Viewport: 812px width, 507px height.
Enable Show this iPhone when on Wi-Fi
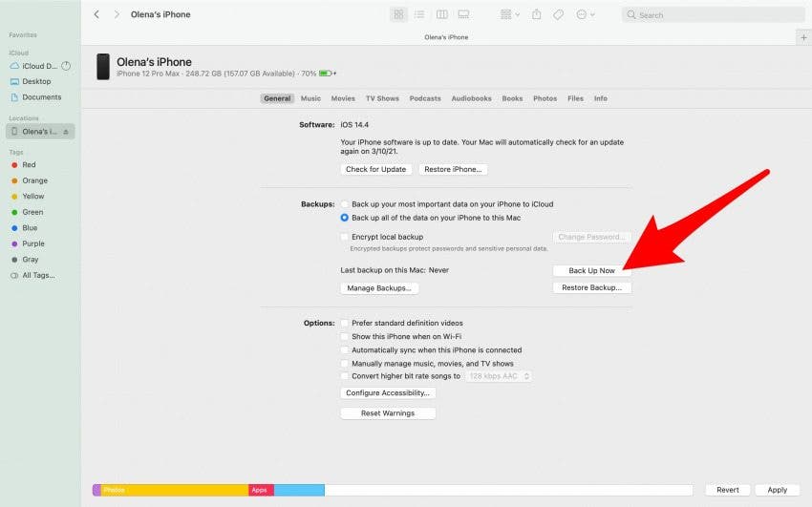click(344, 336)
